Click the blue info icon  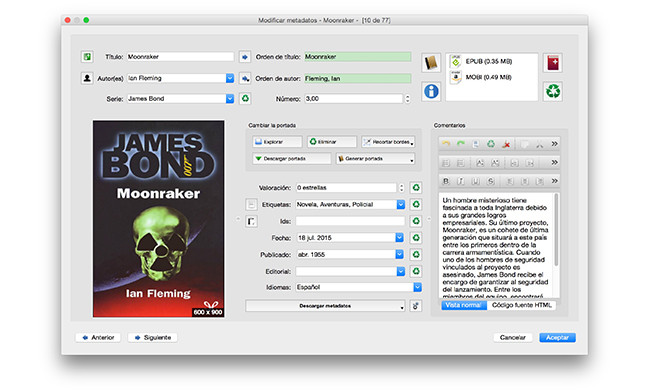[x=431, y=91]
